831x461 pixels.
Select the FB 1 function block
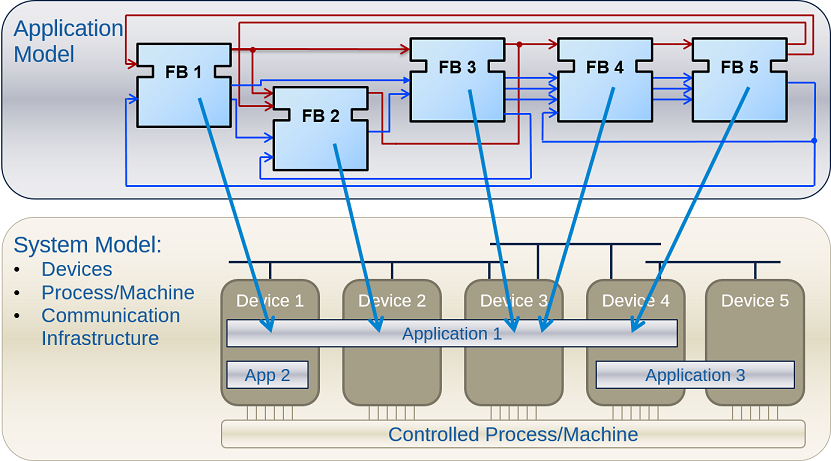(183, 85)
